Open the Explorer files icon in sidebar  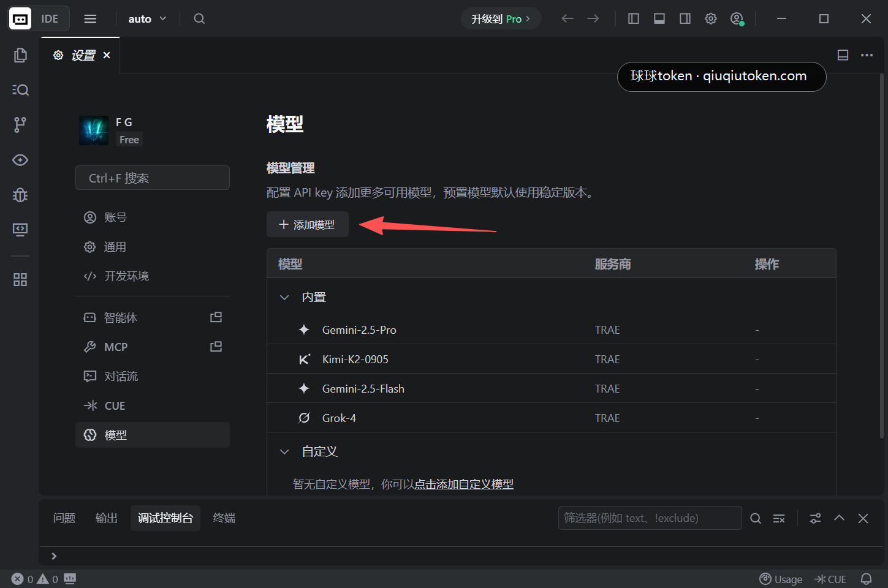pos(20,55)
